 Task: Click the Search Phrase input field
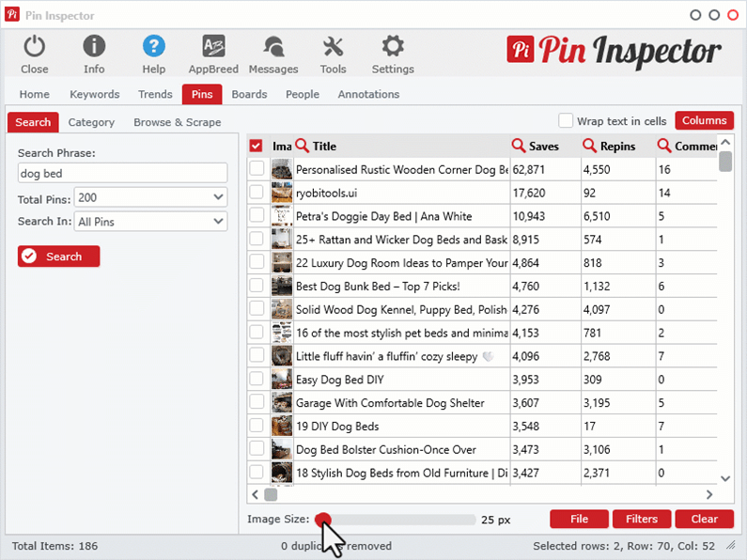click(122, 173)
